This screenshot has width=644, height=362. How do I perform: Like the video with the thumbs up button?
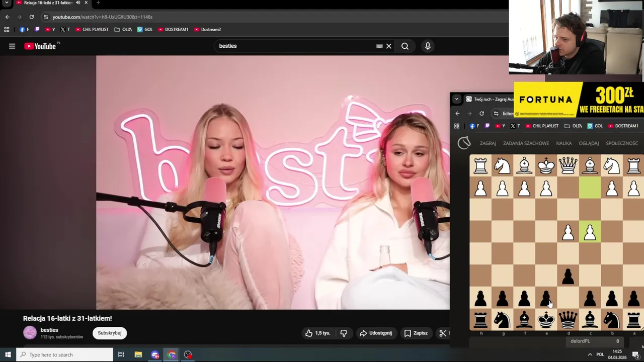[x=317, y=333]
